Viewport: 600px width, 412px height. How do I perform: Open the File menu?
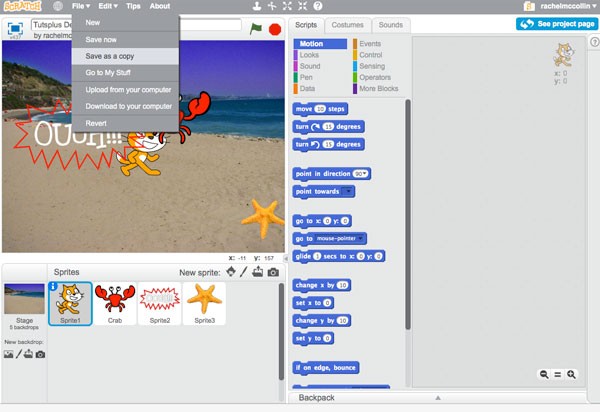[x=81, y=6]
